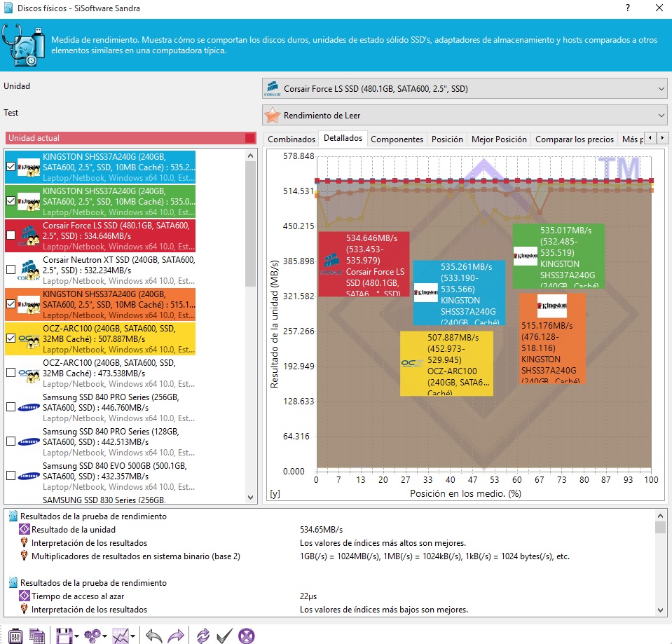Select the Samsung SSD 840 PRO 256GB entry

[105, 407]
